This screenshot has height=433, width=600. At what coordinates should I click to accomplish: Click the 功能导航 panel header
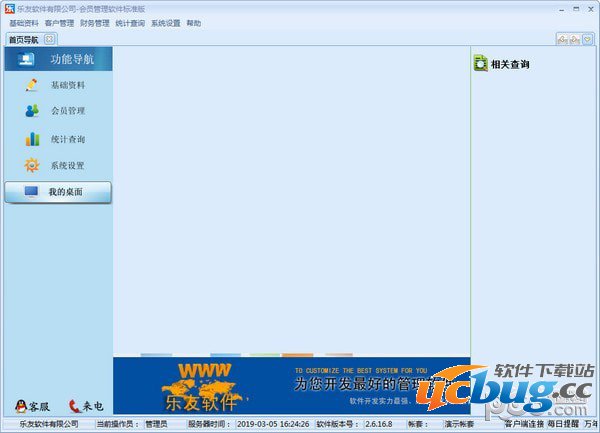coord(58,59)
